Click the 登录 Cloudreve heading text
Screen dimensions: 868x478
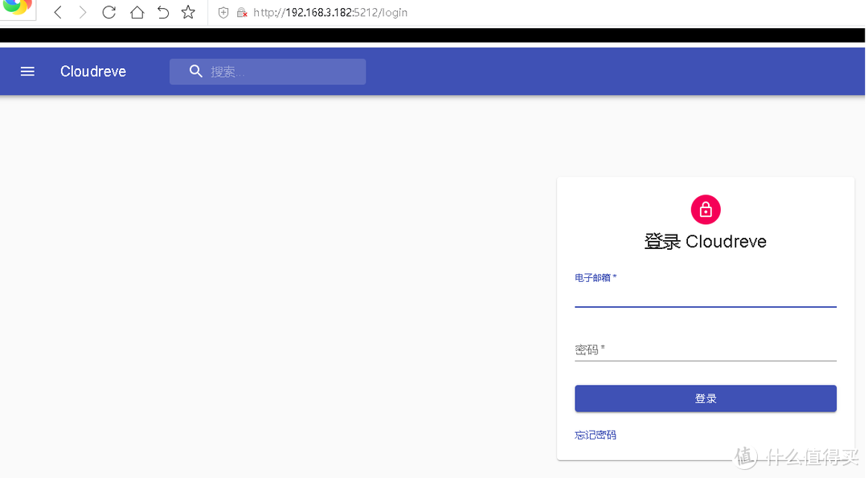705,241
